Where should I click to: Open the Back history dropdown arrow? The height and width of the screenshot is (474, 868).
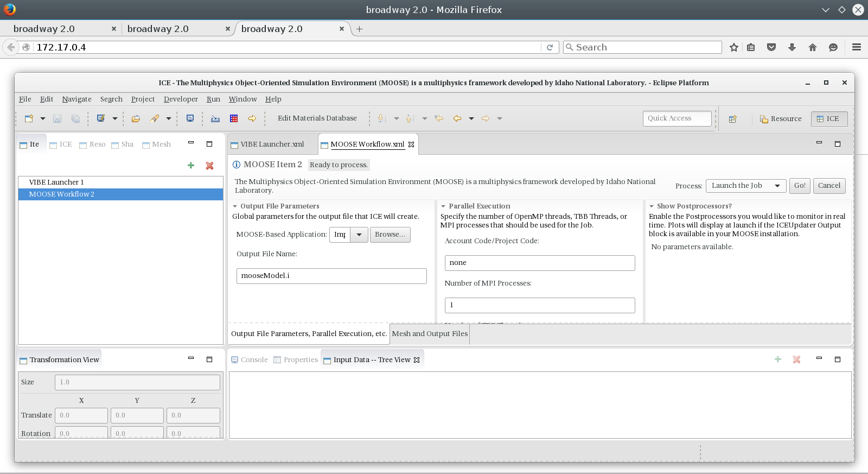pyautogui.click(x=471, y=118)
